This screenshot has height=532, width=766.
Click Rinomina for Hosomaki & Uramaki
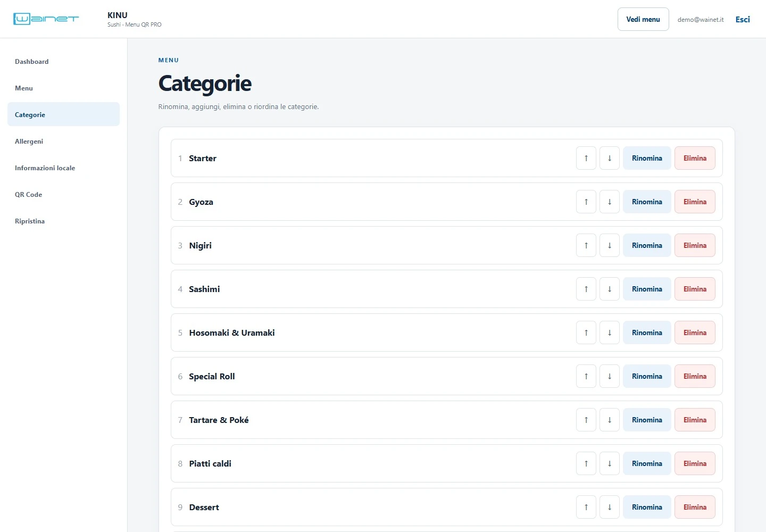(647, 332)
